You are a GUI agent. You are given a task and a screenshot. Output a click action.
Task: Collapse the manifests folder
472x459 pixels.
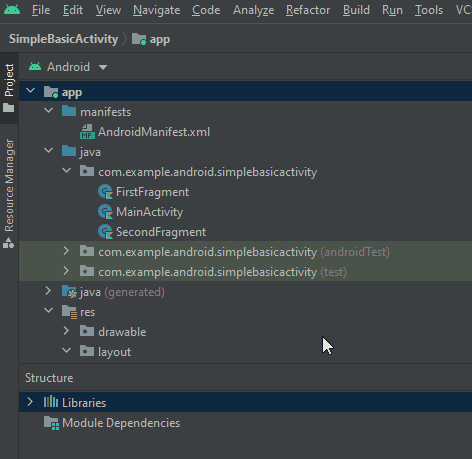49,110
